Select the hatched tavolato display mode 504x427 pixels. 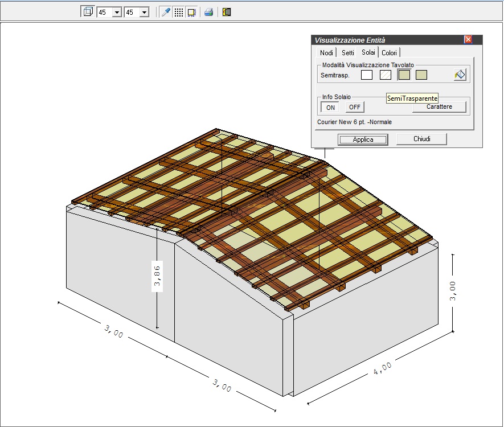[x=386, y=75]
